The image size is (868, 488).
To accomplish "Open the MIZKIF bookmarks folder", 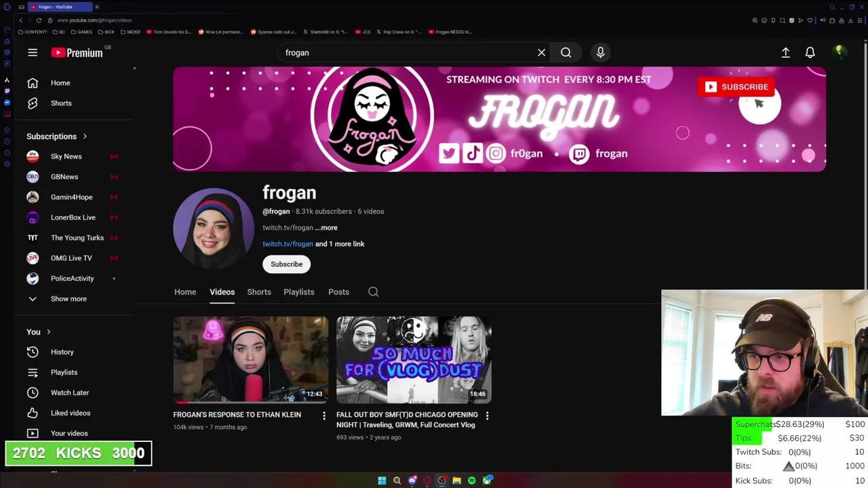I will coord(130,32).
